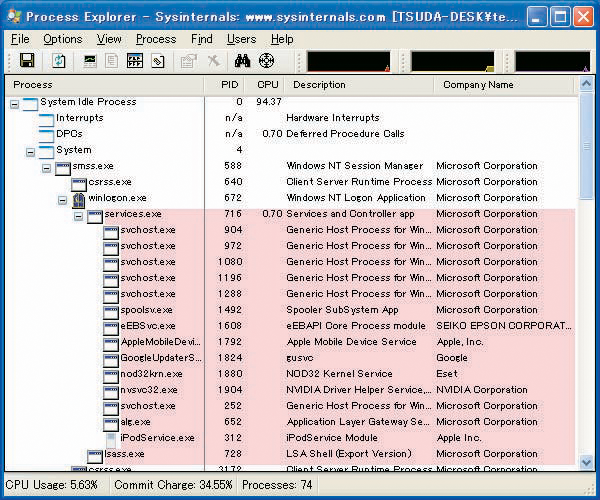Click the alg.exe process icon
600x500 pixels.
pos(111,424)
